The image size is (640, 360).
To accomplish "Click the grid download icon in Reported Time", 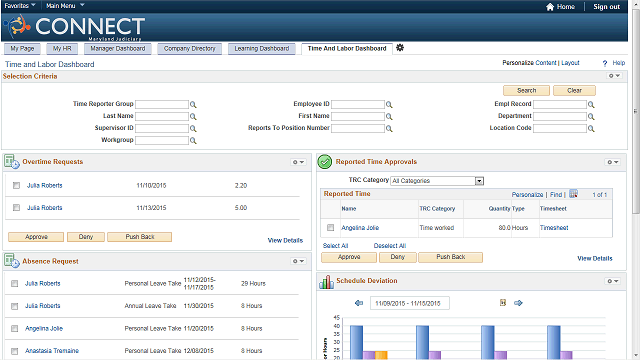I will tap(573, 194).
